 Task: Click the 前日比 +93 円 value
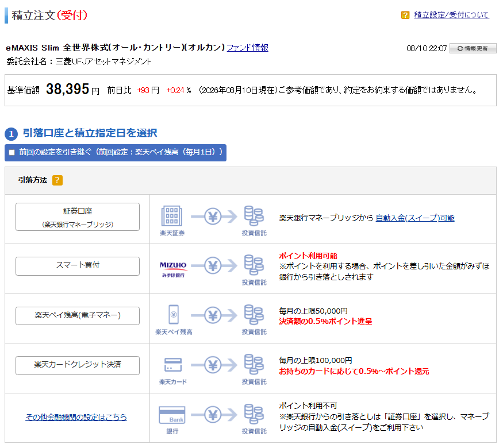(148, 90)
